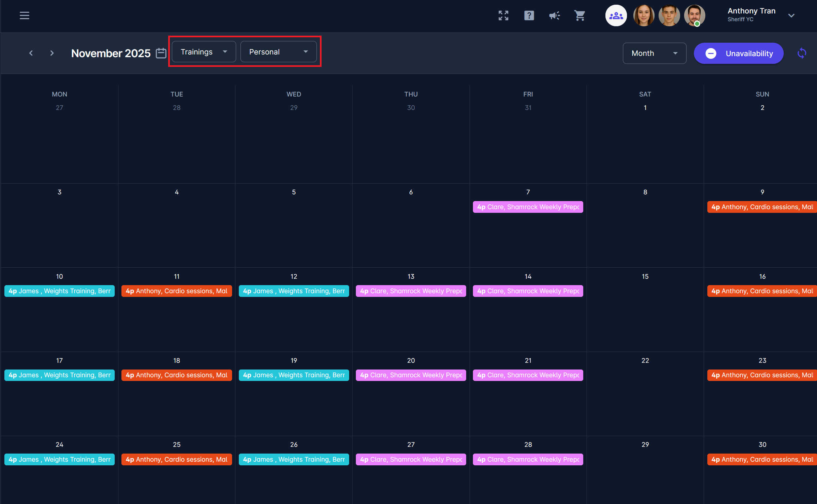817x504 pixels.
Task: Open James Weights Training on the 10th
Action: 59,291
